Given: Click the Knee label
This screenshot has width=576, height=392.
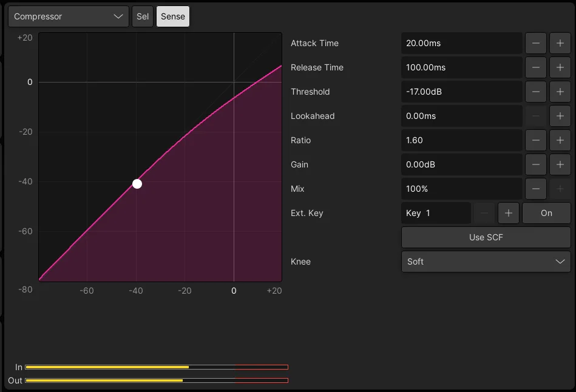Looking at the screenshot, I should coord(300,262).
